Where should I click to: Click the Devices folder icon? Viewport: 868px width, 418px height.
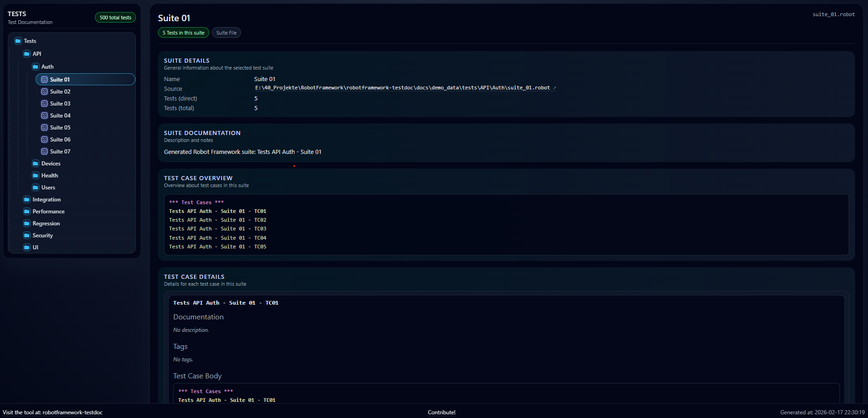[36, 163]
